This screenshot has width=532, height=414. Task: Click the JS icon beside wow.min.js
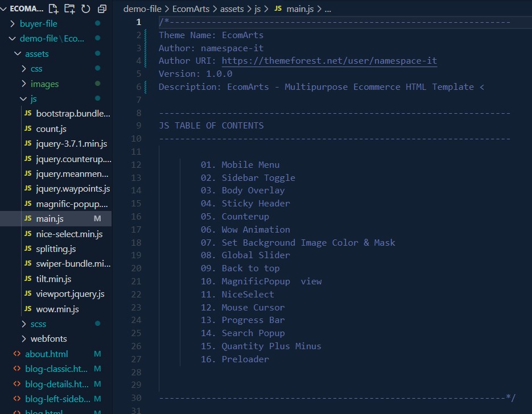28,309
